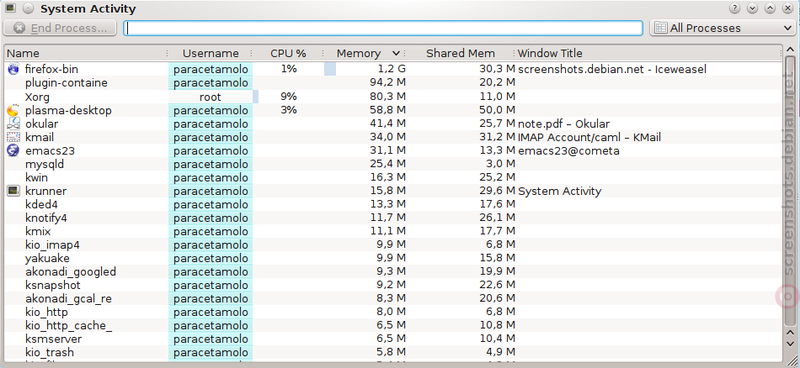Click the End Process button
800x368 pixels.
point(60,28)
